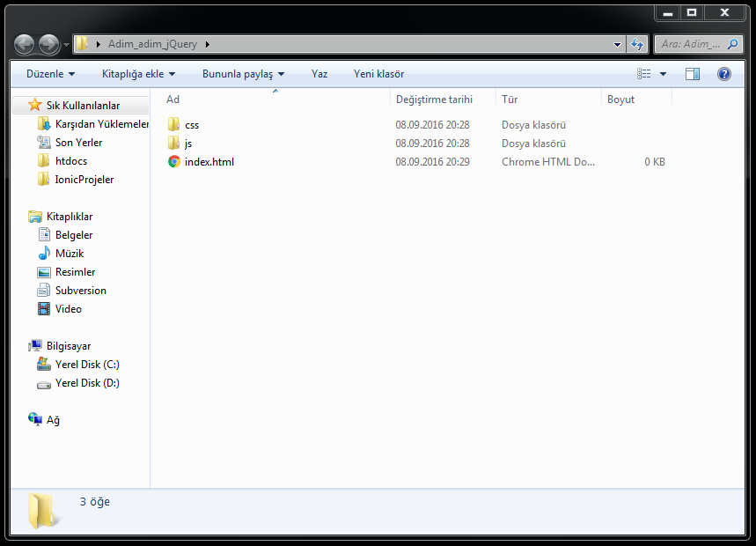Open Help with the question mark icon
Image resolution: width=756 pixels, height=546 pixels.
point(723,74)
